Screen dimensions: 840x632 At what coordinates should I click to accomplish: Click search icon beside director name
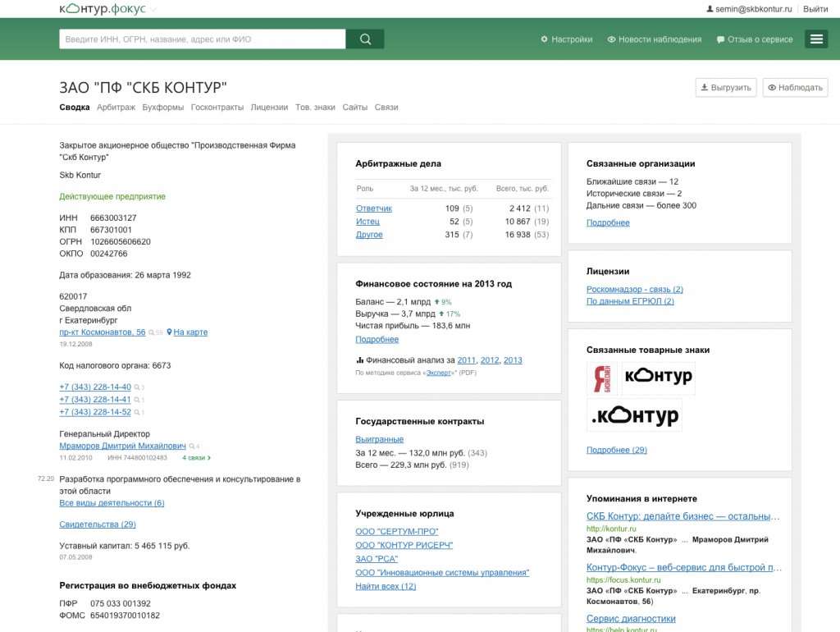[192, 446]
